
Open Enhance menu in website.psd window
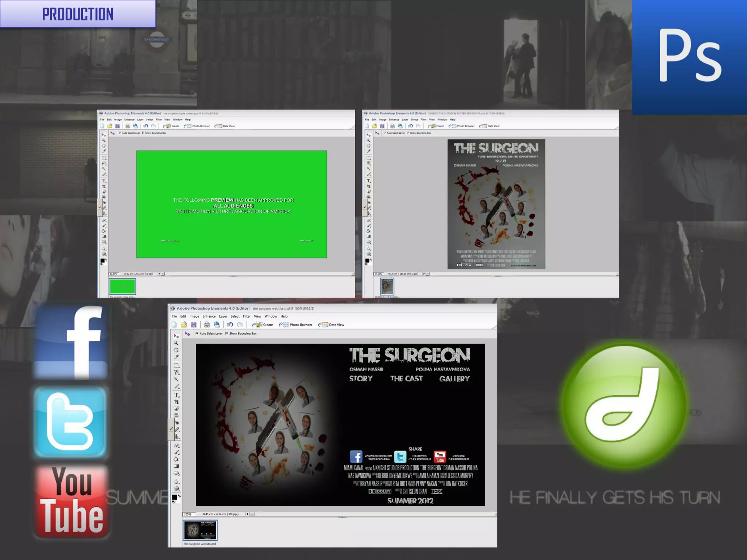(x=209, y=316)
